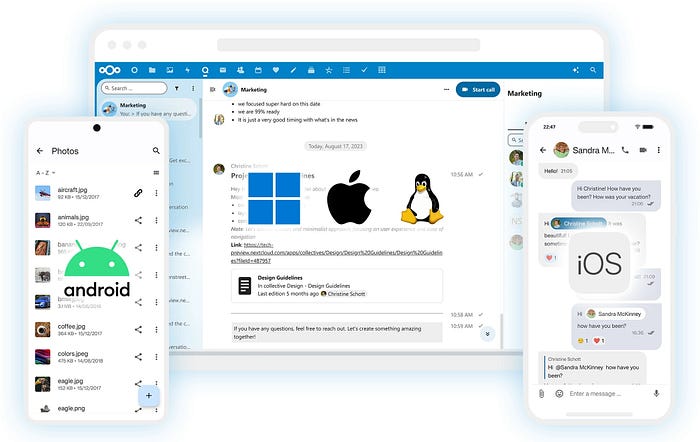
Task: Open the Files app folder icon
Action: [152, 70]
